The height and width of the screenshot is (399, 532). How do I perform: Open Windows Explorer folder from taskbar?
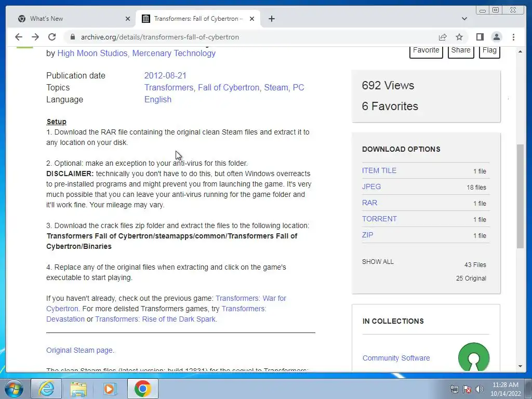tap(78, 389)
